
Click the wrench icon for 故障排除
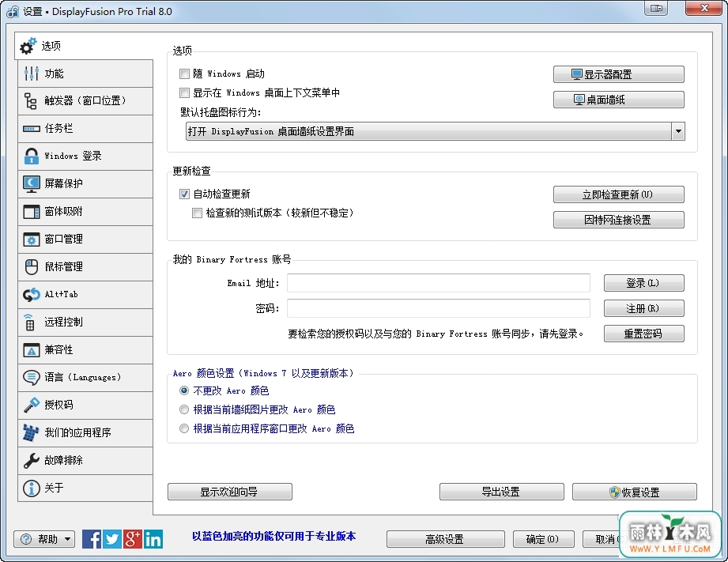click(31, 460)
